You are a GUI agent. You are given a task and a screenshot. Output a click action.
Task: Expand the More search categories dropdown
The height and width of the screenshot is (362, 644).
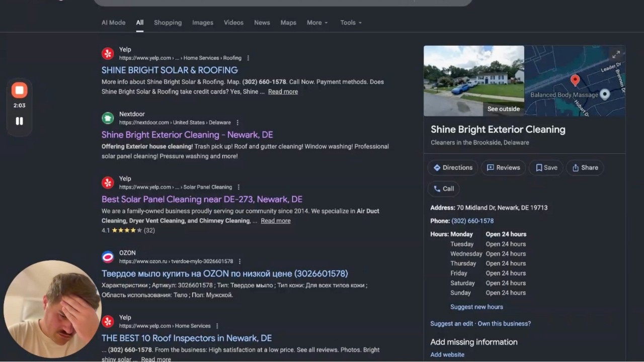click(317, 23)
